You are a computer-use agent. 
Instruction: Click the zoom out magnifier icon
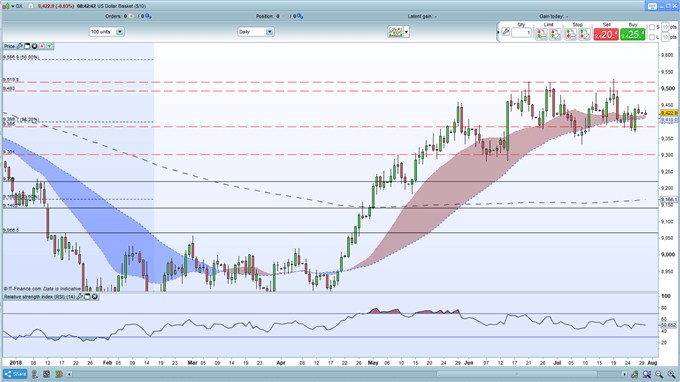coord(659,374)
